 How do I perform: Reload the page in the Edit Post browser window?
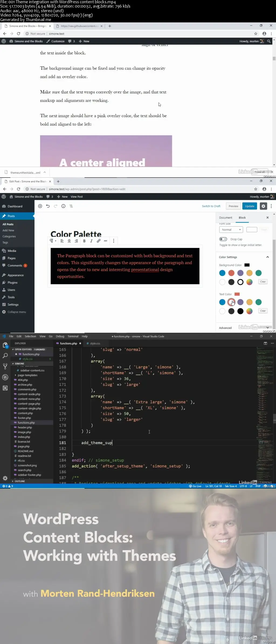pos(19,189)
